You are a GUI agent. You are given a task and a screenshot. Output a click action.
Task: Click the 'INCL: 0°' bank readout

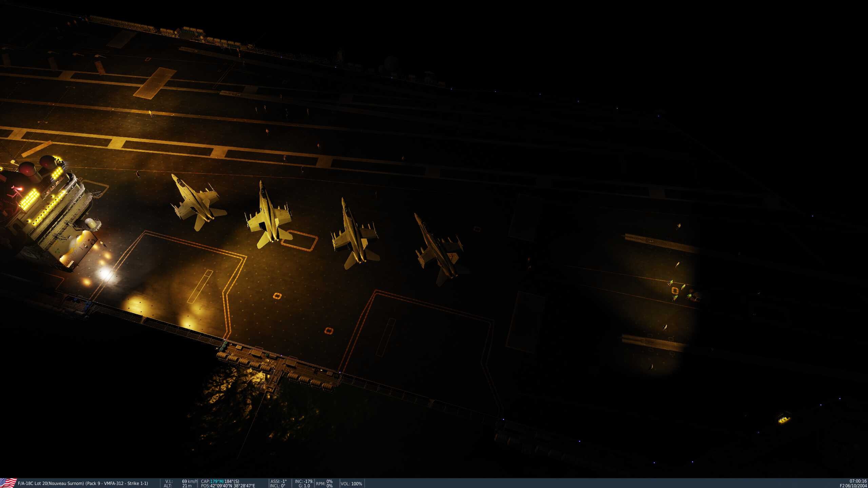(277, 486)
